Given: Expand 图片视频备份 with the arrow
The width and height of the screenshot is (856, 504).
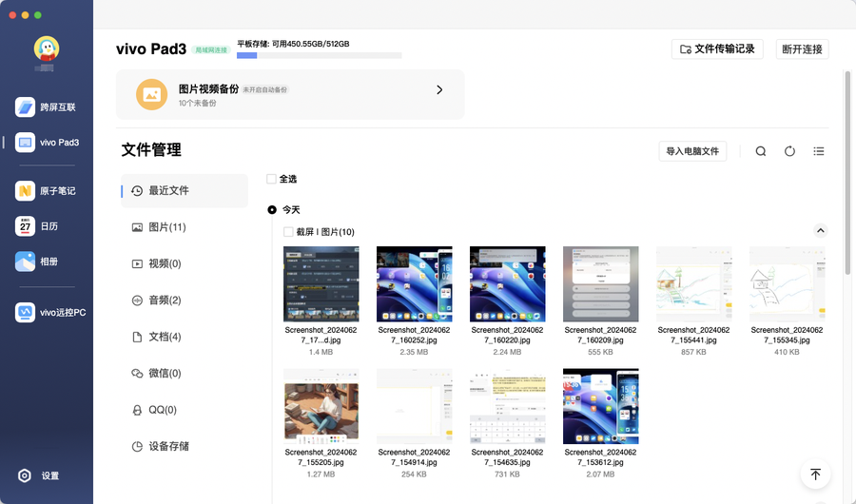Looking at the screenshot, I should [x=439, y=90].
